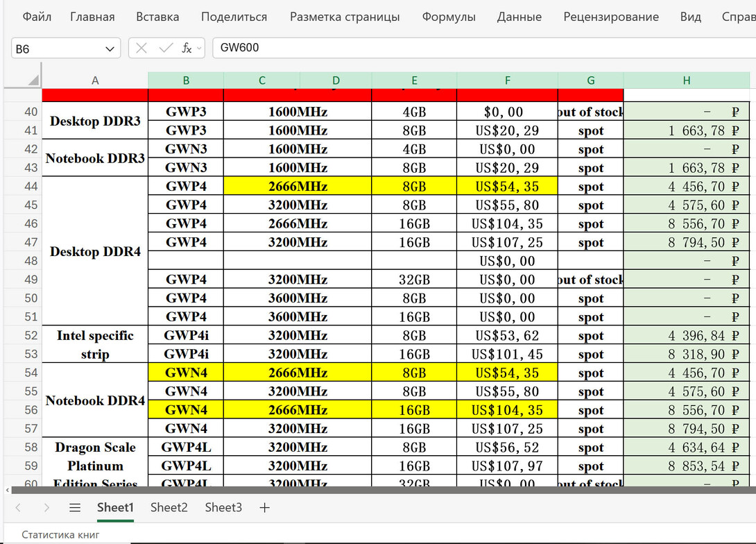Add a new sheet with plus icon
756x544 pixels.
(x=264, y=508)
